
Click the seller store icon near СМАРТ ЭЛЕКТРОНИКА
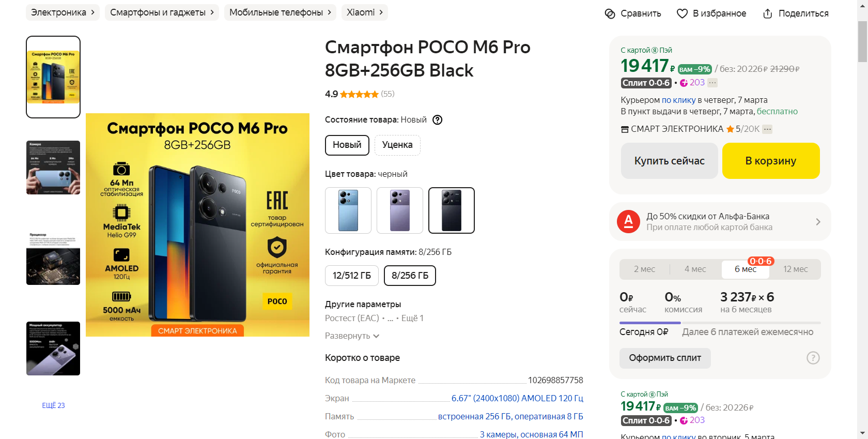click(624, 129)
